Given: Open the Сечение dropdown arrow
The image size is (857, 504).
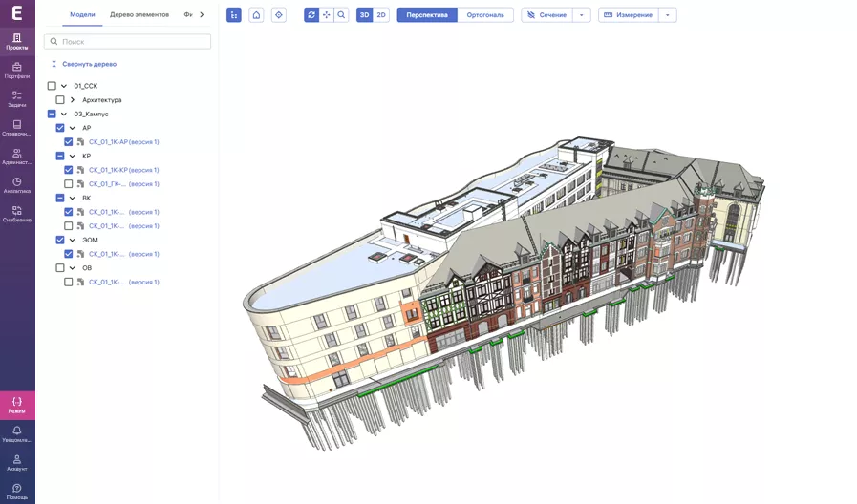Looking at the screenshot, I should point(581,15).
